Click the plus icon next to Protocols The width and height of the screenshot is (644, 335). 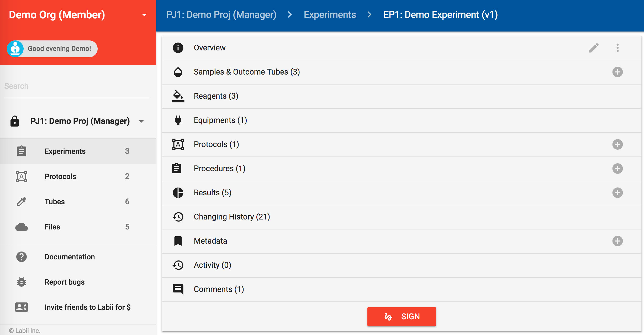[617, 144]
